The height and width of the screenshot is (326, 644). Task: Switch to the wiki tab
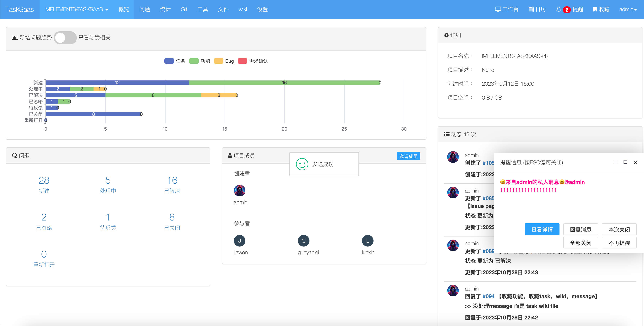click(243, 9)
